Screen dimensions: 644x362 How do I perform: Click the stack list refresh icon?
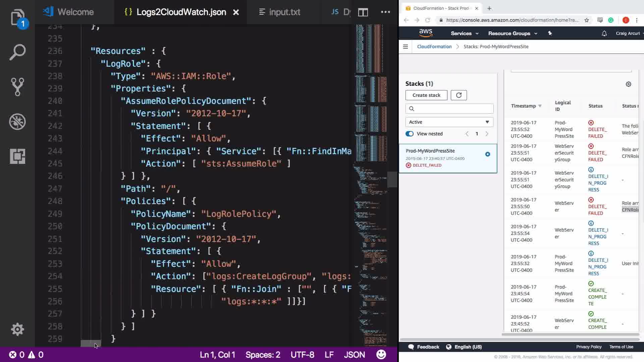coord(459,95)
